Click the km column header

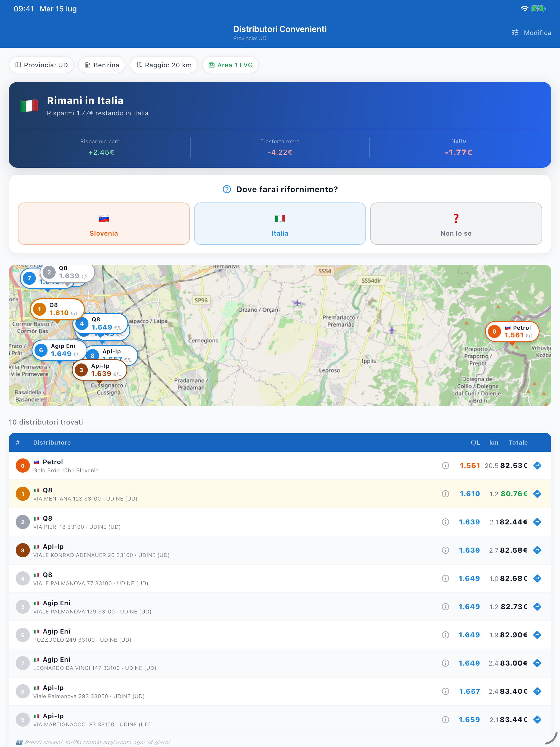(494, 442)
